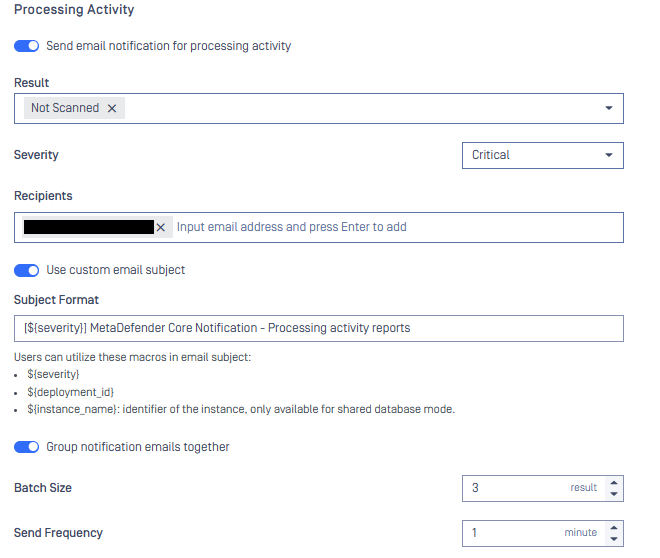
Task: Click the ${deployment_id} macro text
Action: pos(62,391)
